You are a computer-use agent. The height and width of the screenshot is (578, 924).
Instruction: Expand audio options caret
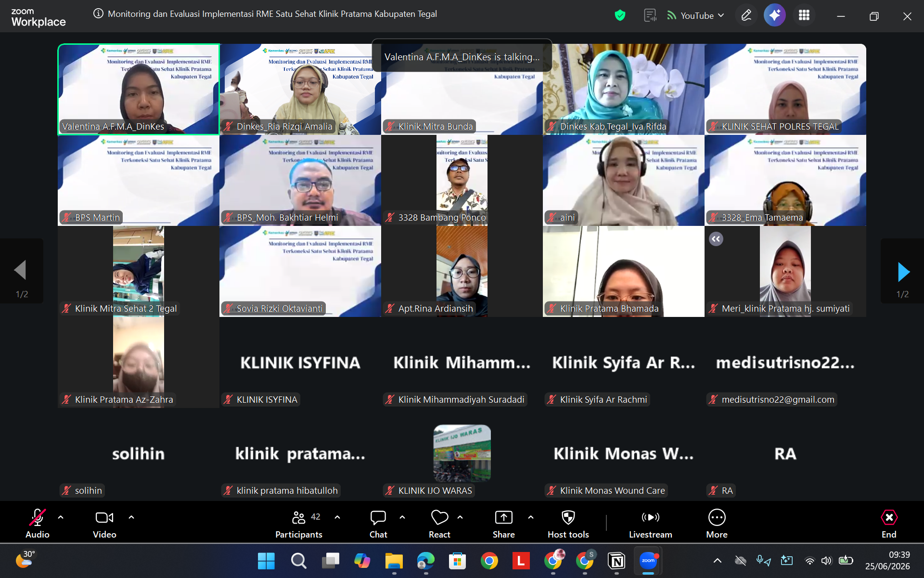pyautogui.click(x=61, y=517)
